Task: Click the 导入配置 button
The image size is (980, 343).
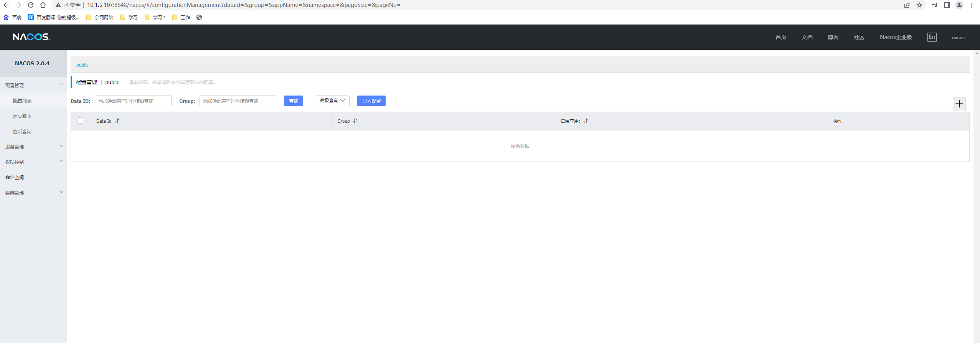Action: (x=371, y=101)
